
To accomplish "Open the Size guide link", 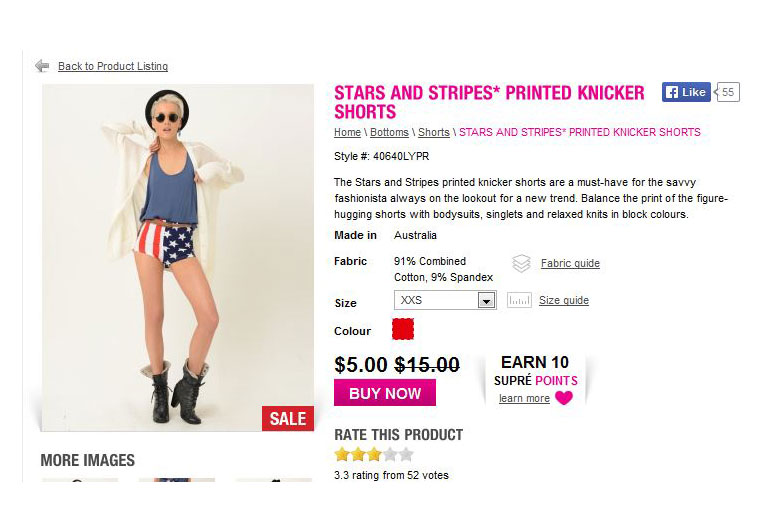I will [x=564, y=300].
